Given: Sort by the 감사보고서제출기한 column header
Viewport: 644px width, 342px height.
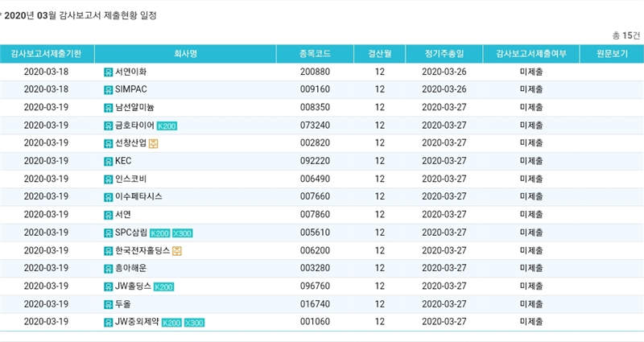Looking at the screenshot, I should (46, 54).
